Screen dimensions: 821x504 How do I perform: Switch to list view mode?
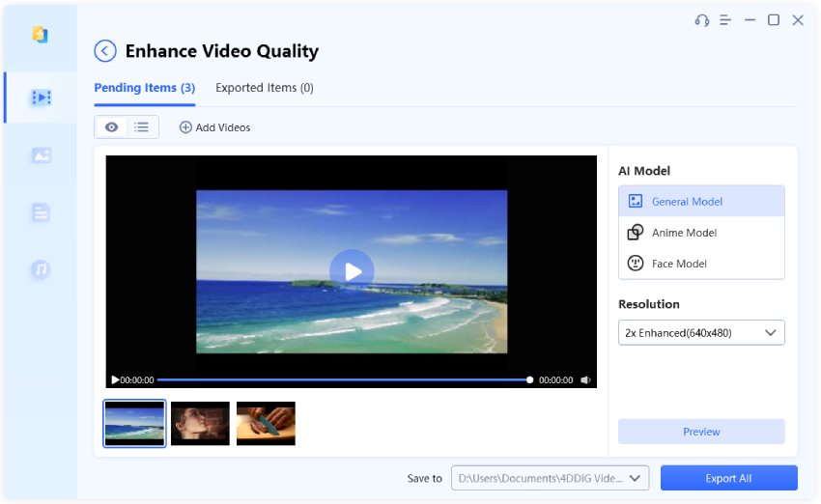pos(142,127)
